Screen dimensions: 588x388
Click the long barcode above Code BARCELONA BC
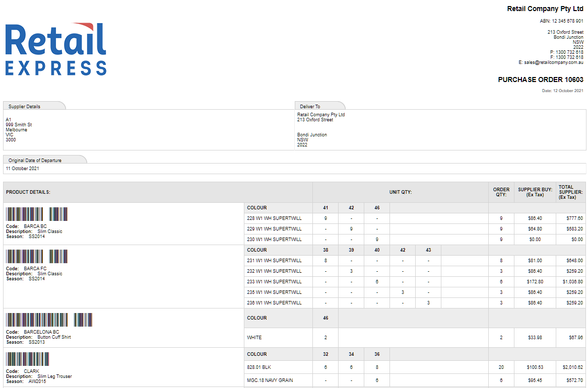[37, 320]
